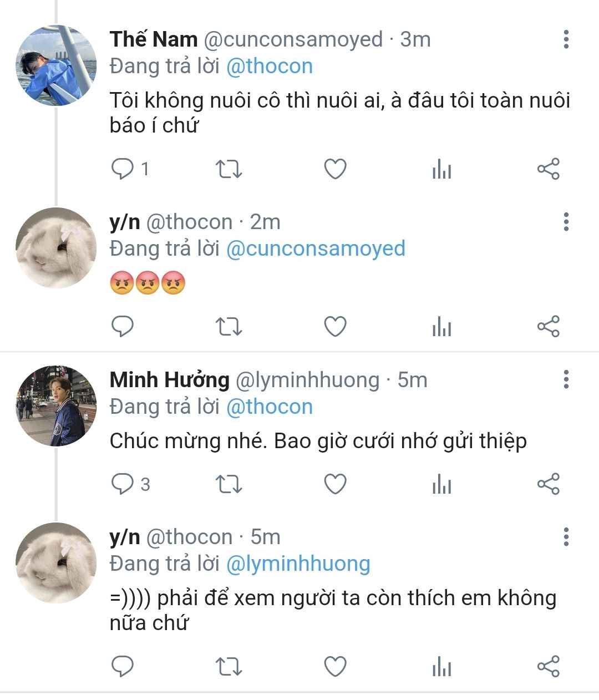Open Minh Hưởng's profile avatar

pos(56,406)
